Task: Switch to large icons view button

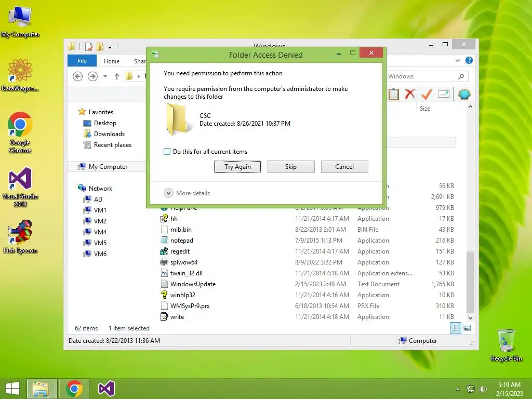Action: coord(467,328)
